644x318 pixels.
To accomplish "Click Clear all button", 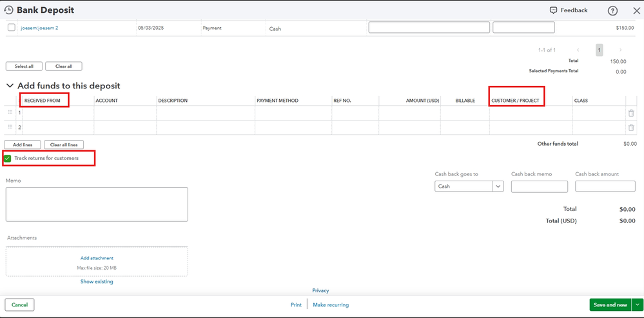I will (x=64, y=66).
